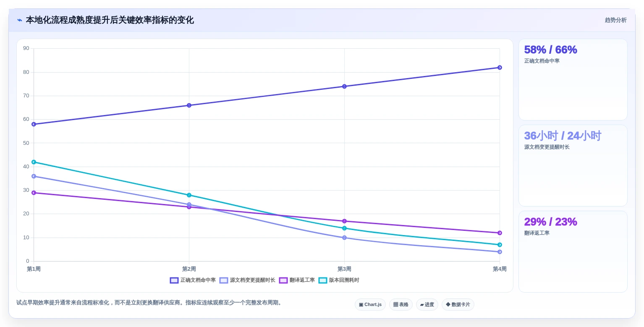Toggle the 翻译返工率 legend swatch
This screenshot has width=644, height=327.
tap(283, 280)
